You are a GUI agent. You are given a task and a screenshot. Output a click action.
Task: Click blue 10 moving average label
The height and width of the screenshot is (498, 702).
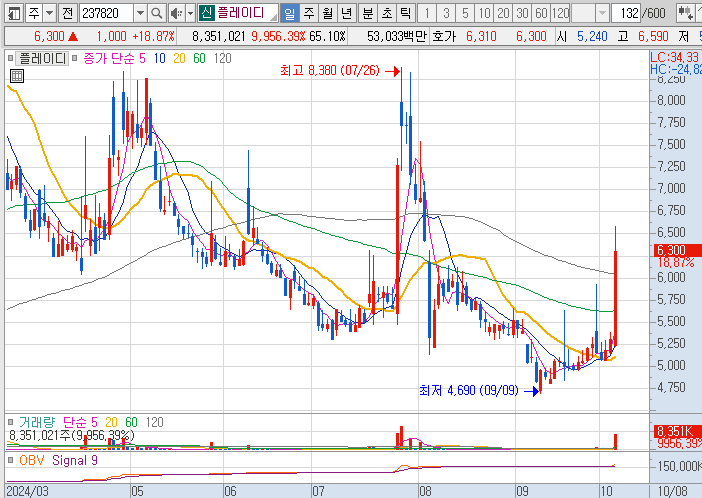160,58
